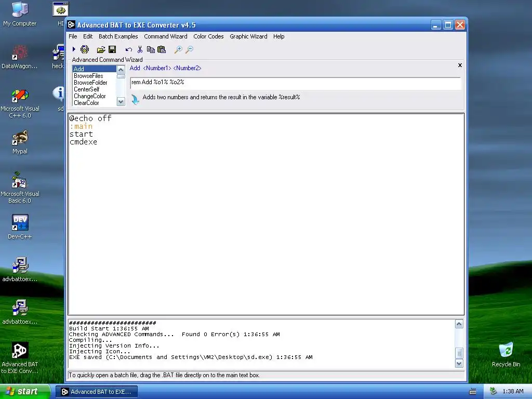Viewport: 532px width, 399px height.
Task: Click the blue insert-command arrow icon
Action: 135,99
